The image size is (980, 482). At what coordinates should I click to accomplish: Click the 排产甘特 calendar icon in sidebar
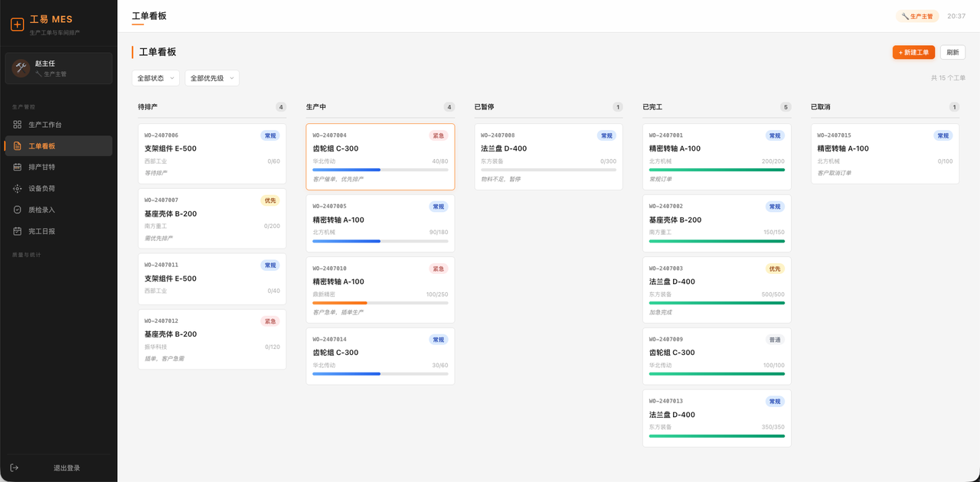click(x=18, y=167)
